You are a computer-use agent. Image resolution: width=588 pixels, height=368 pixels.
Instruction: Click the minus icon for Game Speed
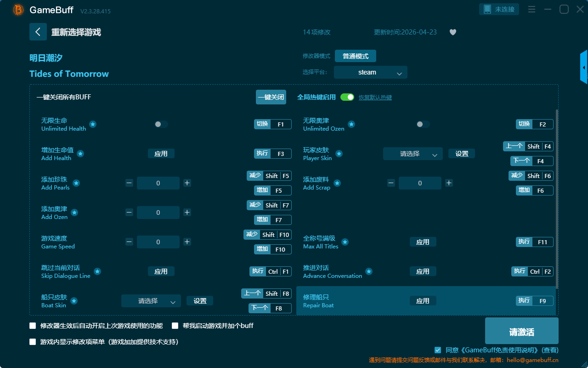tap(129, 242)
